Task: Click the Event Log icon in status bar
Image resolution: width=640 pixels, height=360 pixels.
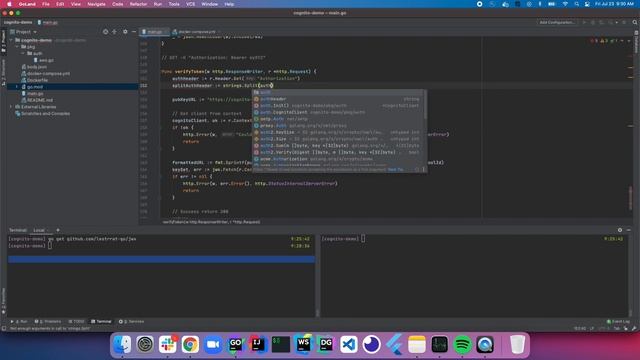Action: [x=618, y=322]
